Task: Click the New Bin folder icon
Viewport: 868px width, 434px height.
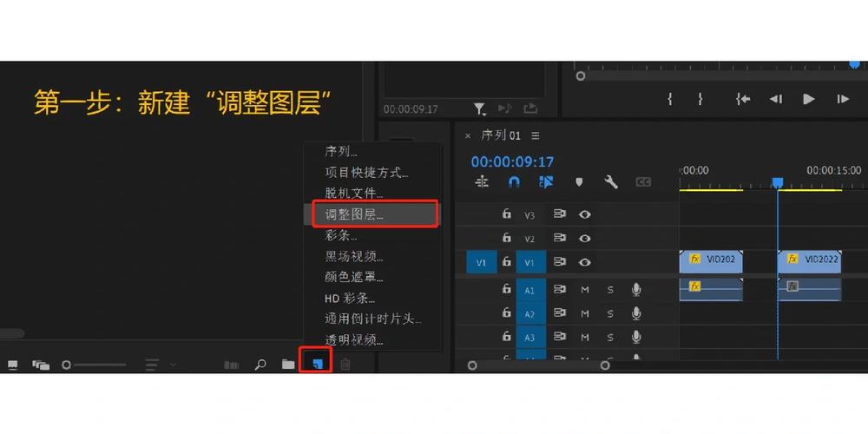Action: pyautogui.click(x=288, y=364)
